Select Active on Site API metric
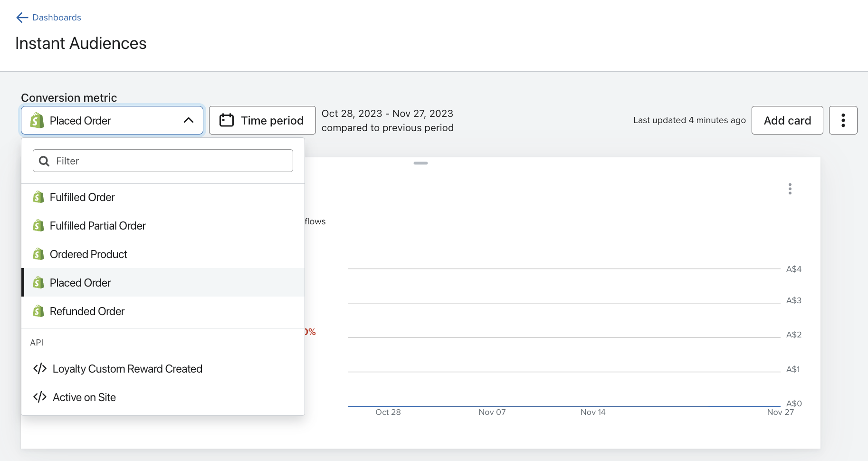Viewport: 868px width, 461px height. (x=163, y=397)
